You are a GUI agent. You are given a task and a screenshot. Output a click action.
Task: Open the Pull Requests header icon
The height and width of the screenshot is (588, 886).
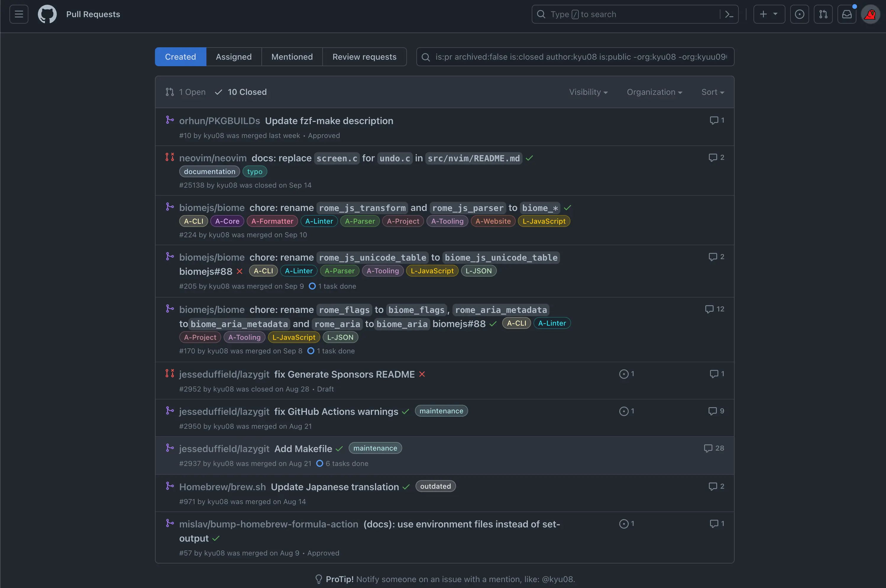[823, 14]
